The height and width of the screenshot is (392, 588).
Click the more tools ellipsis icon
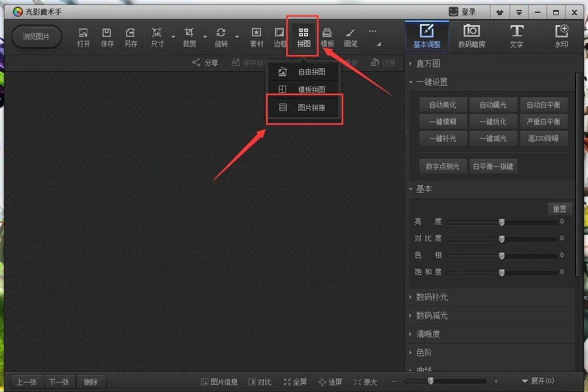coord(372,31)
